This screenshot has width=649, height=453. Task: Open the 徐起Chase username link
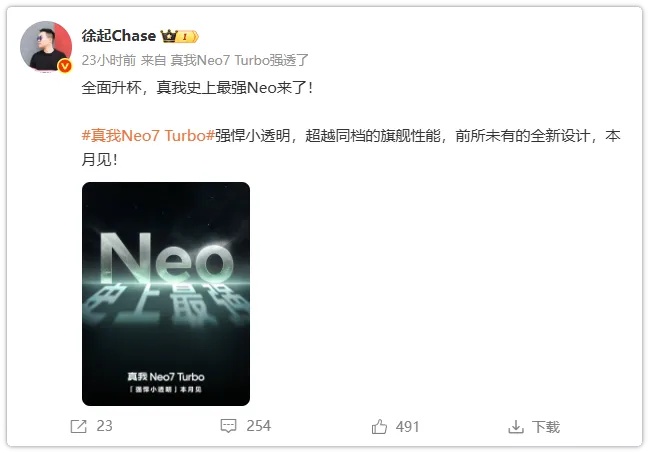(x=118, y=36)
